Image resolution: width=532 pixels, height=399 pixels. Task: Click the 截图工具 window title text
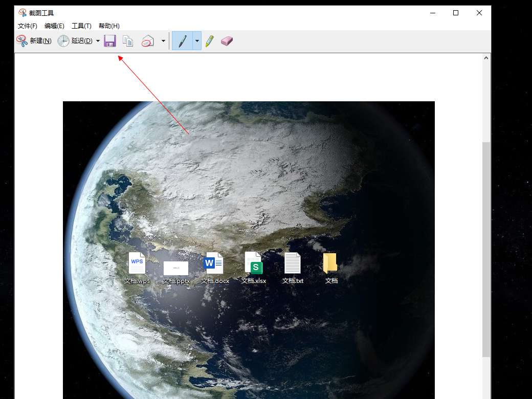(x=41, y=13)
